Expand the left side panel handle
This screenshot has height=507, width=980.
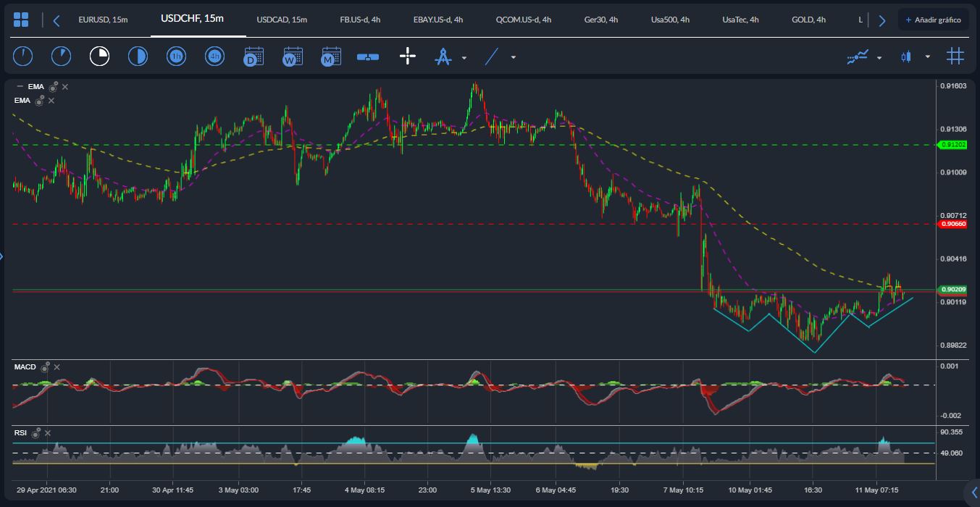(x=2, y=256)
